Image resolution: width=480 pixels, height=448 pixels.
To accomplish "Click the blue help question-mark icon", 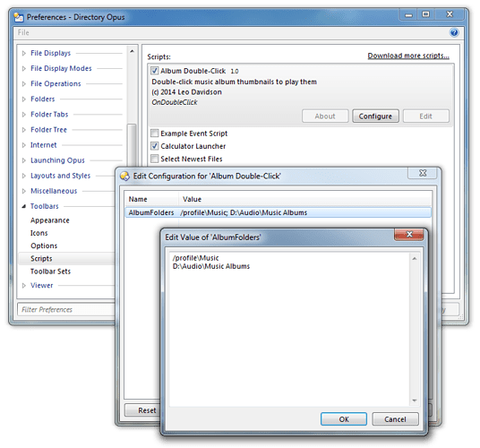I will [x=454, y=32].
